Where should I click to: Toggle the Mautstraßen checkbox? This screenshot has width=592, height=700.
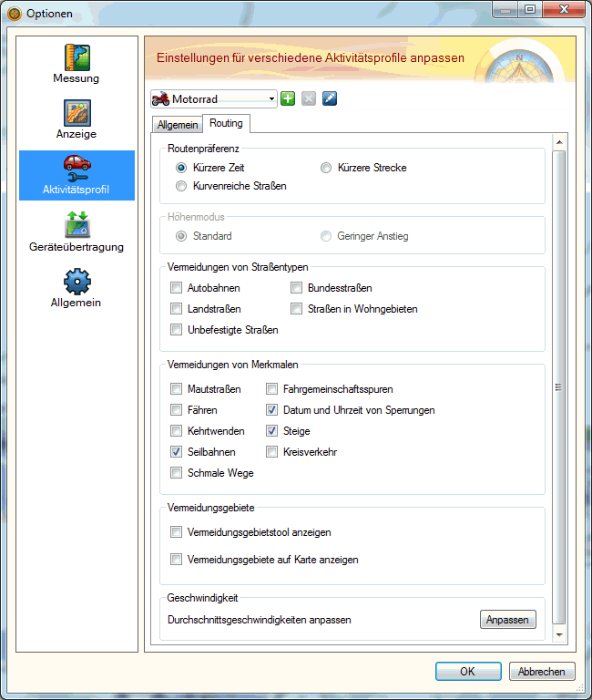[x=176, y=389]
